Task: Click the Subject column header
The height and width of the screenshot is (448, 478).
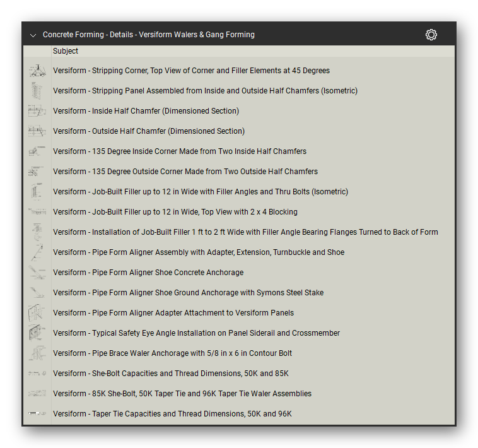Action: [65, 51]
